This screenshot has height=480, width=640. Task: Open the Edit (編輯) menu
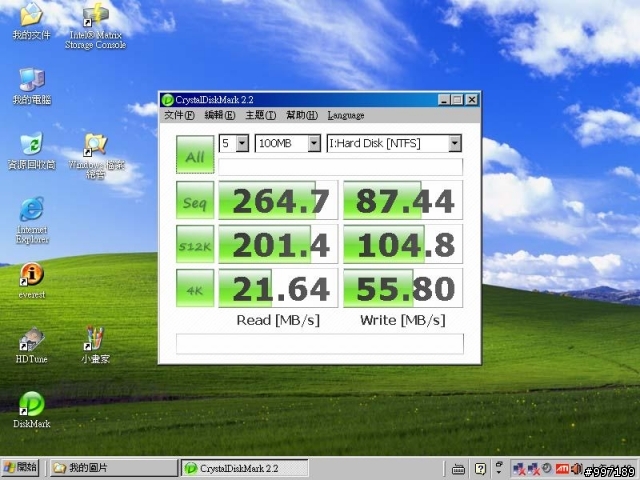coord(220,116)
